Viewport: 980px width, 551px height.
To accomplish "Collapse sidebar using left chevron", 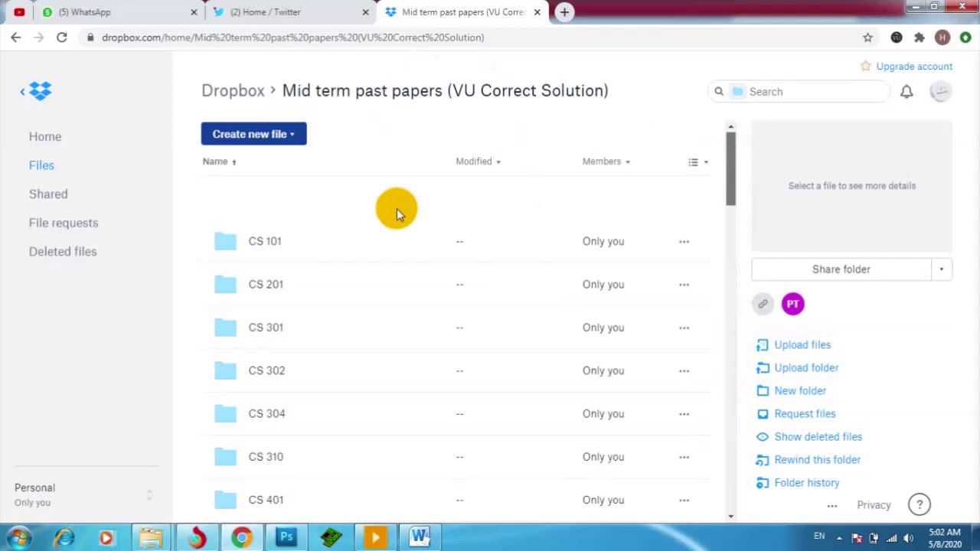I will 22,92.
